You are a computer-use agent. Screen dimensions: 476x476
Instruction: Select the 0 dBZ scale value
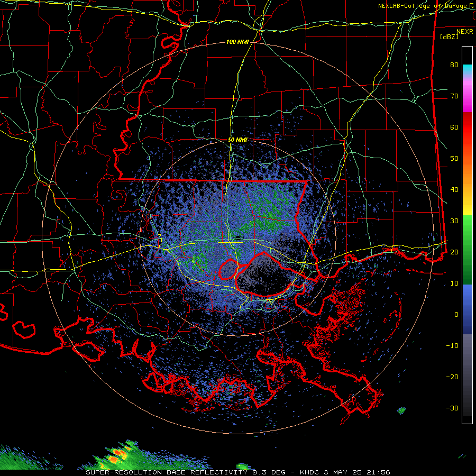pos(456,315)
